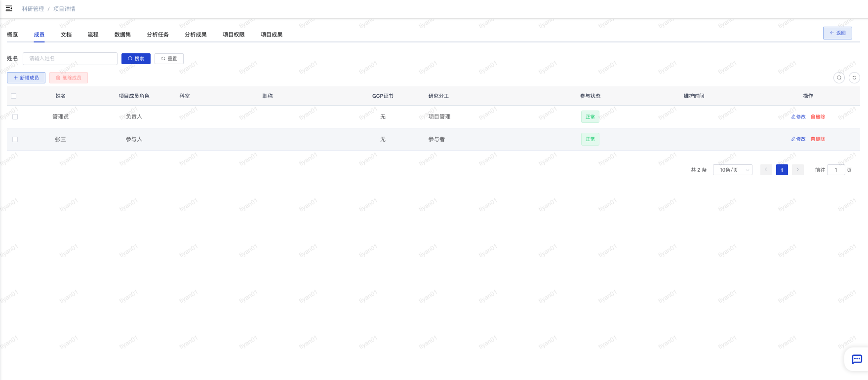The width and height of the screenshot is (868, 380).
Task: Click the 重置 reset button
Action: click(169, 59)
